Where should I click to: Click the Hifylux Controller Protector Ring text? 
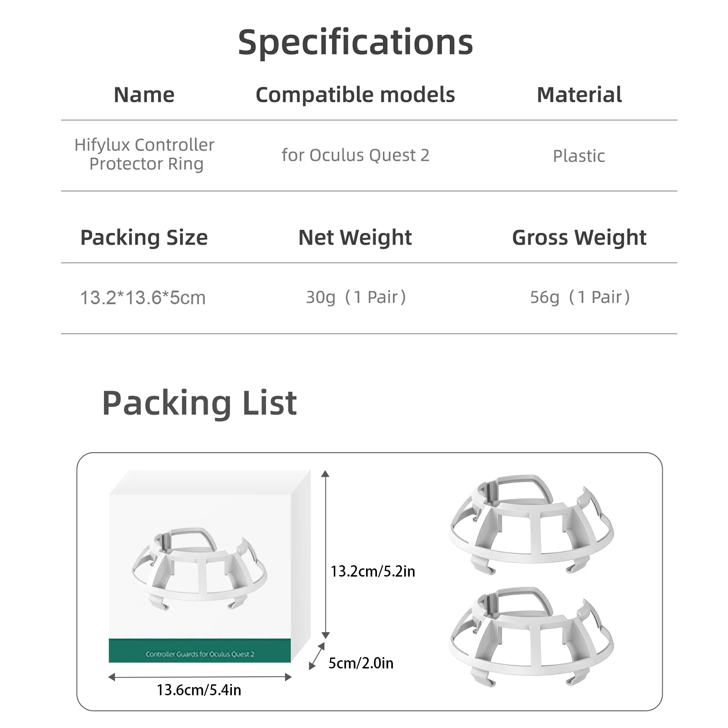tap(145, 154)
